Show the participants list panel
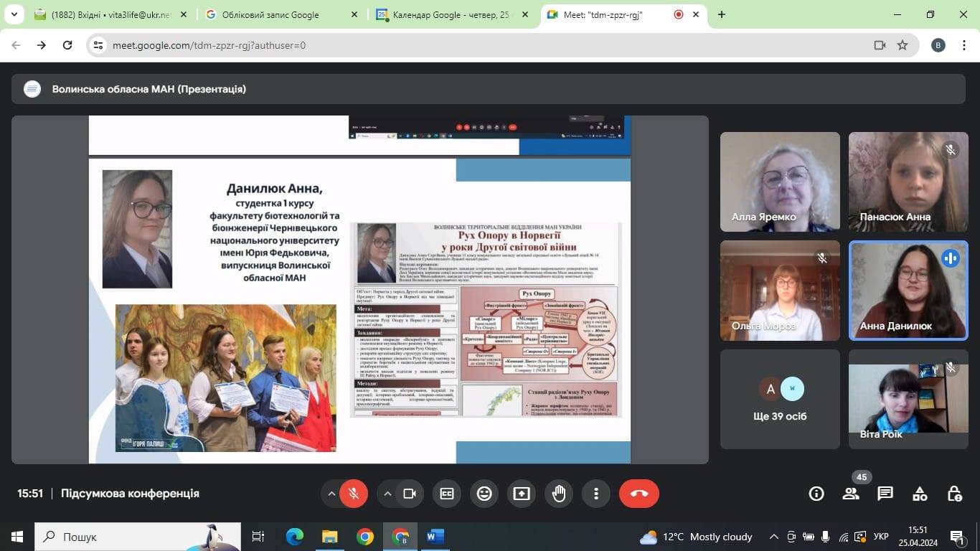This screenshot has width=980, height=551. [x=851, y=494]
